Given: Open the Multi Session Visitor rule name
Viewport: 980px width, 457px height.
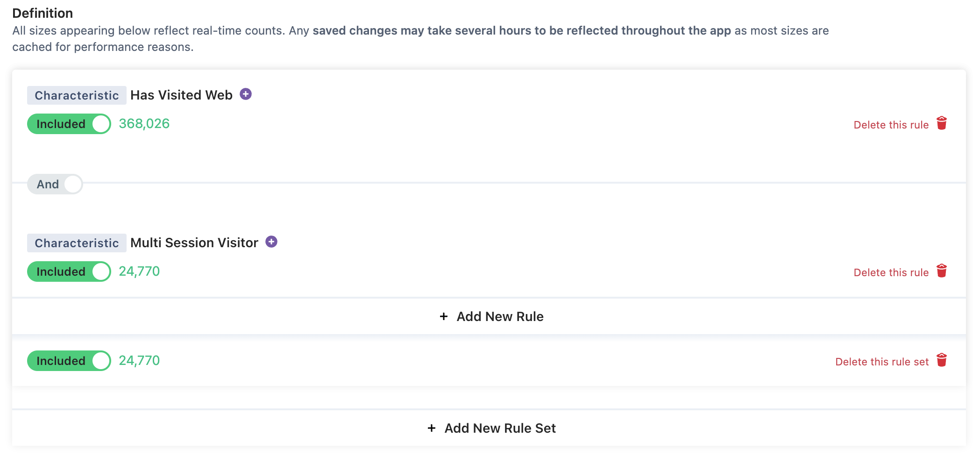Looking at the screenshot, I should [194, 243].
